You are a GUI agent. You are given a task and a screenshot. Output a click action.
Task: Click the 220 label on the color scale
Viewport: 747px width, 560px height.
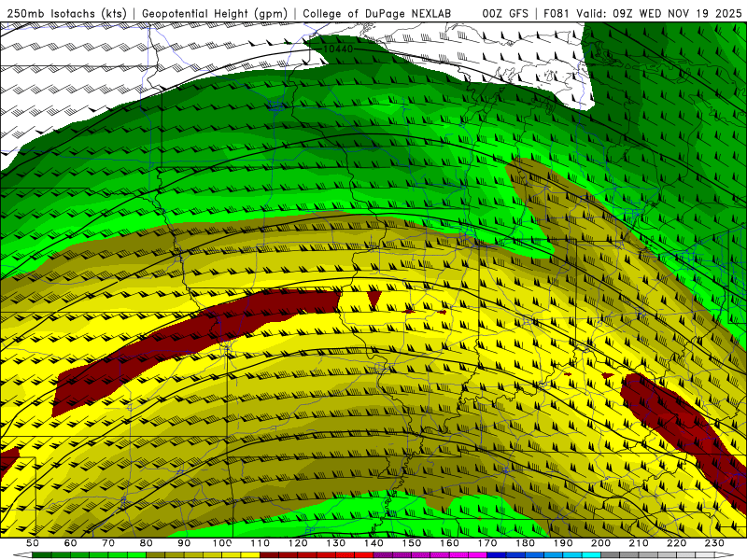pyautogui.click(x=676, y=543)
